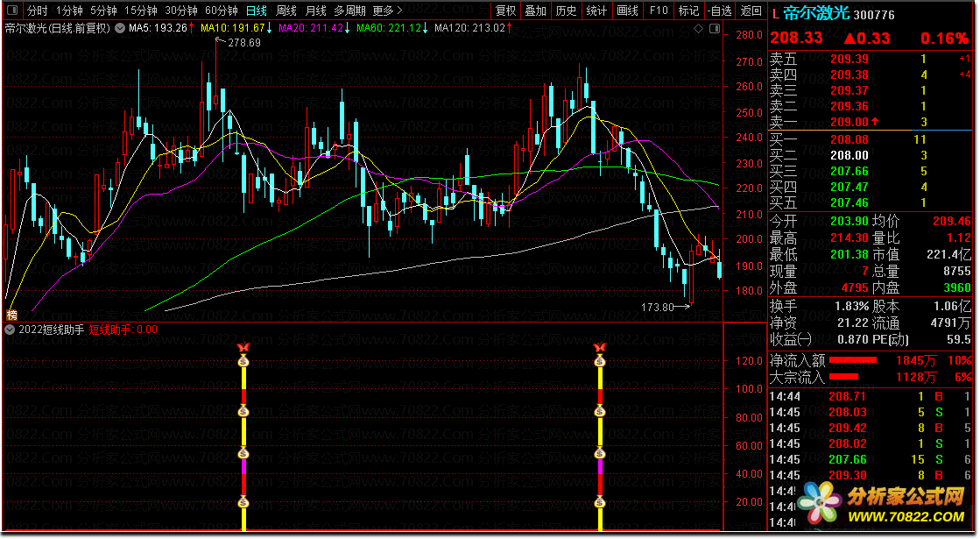Viewport: 980px width, 539px height.
Task: Switch to 30分钟 chart period
Action: click(x=181, y=11)
